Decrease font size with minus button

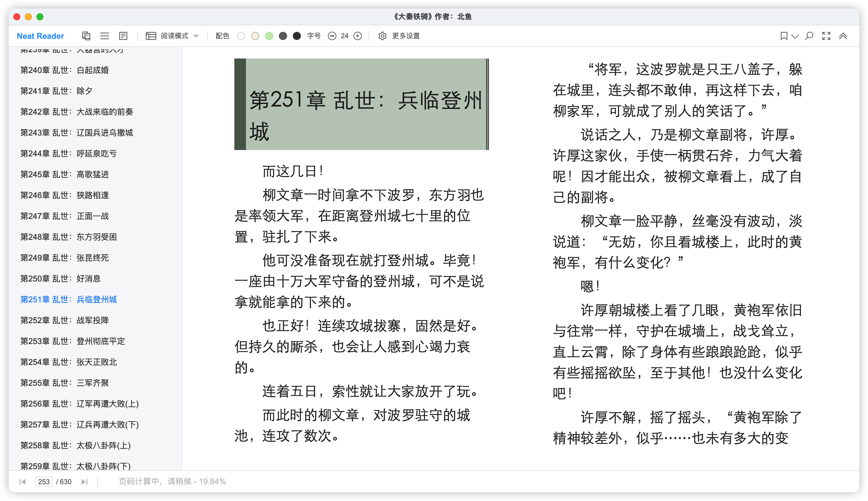332,36
